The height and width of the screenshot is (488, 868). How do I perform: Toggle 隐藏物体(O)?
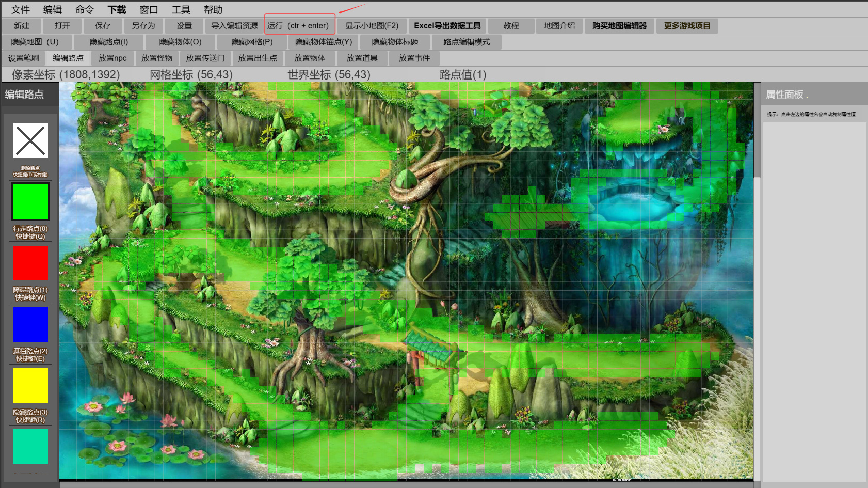click(x=180, y=42)
